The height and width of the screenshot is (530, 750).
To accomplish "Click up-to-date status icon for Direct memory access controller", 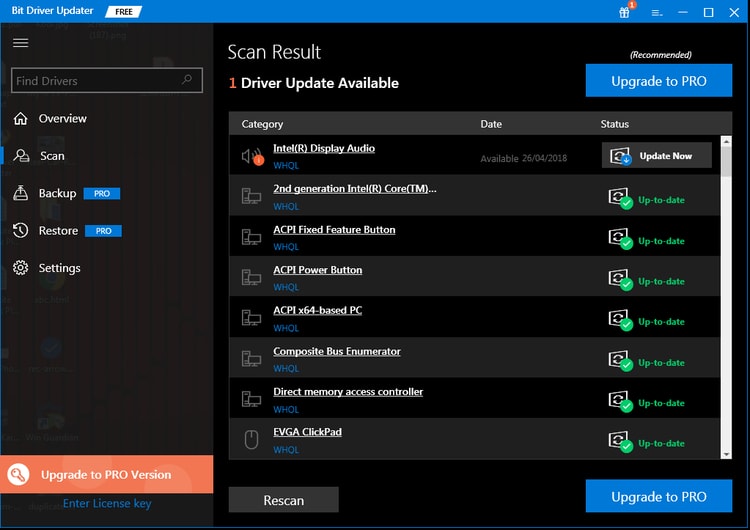I will point(620,401).
